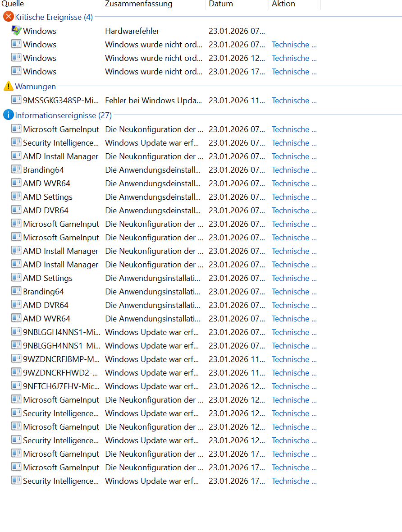Image resolution: width=402 pixels, height=532 pixels.
Task: Select the '9WZDNCRFHWD2-...' source name
Action: [60, 372]
